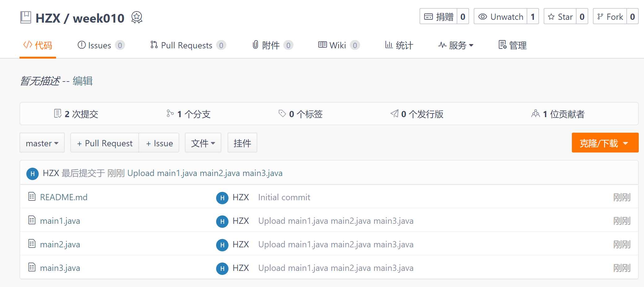This screenshot has width=644, height=287.
Task: Click HZX avatar in main2.java row
Action: point(222,245)
